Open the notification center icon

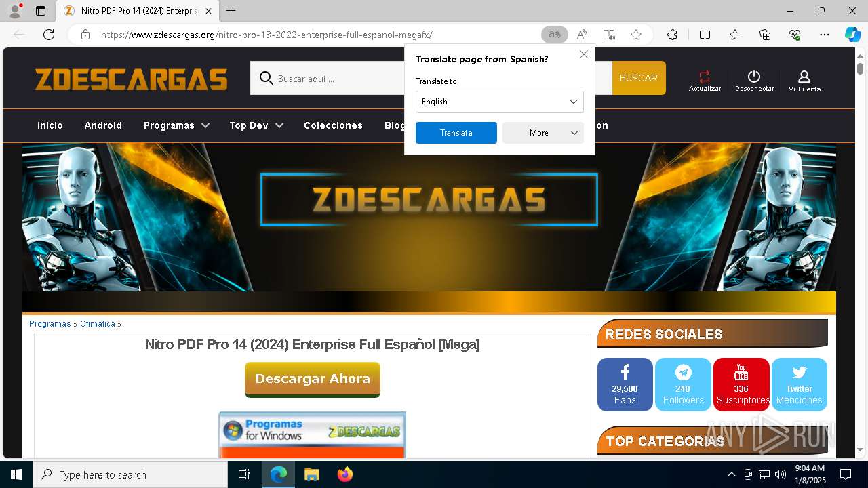coord(846,474)
